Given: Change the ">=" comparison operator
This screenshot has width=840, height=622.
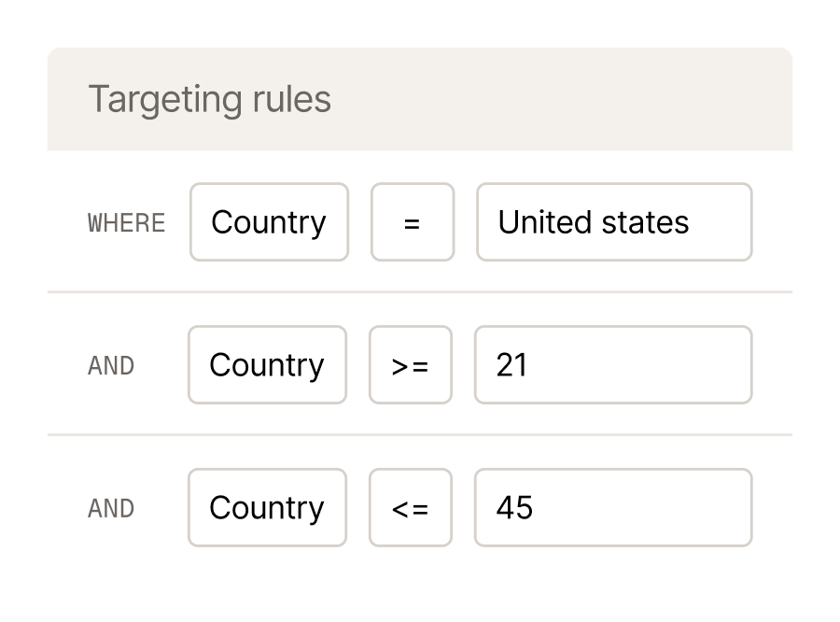Looking at the screenshot, I should 411,364.
